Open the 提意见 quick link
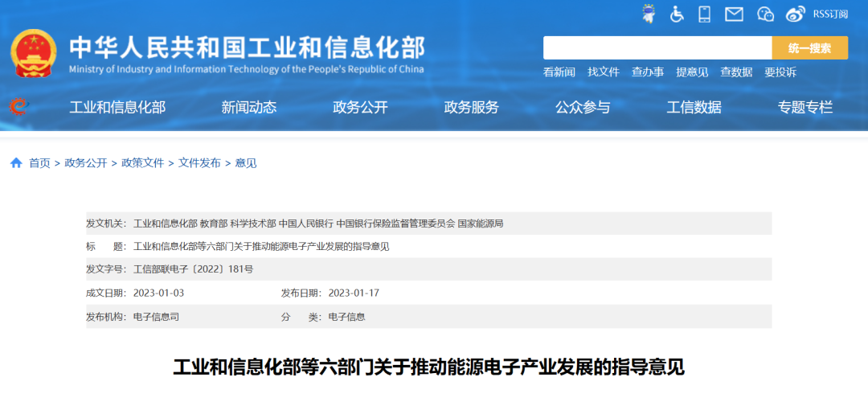Image resolution: width=868 pixels, height=402 pixels. (692, 72)
